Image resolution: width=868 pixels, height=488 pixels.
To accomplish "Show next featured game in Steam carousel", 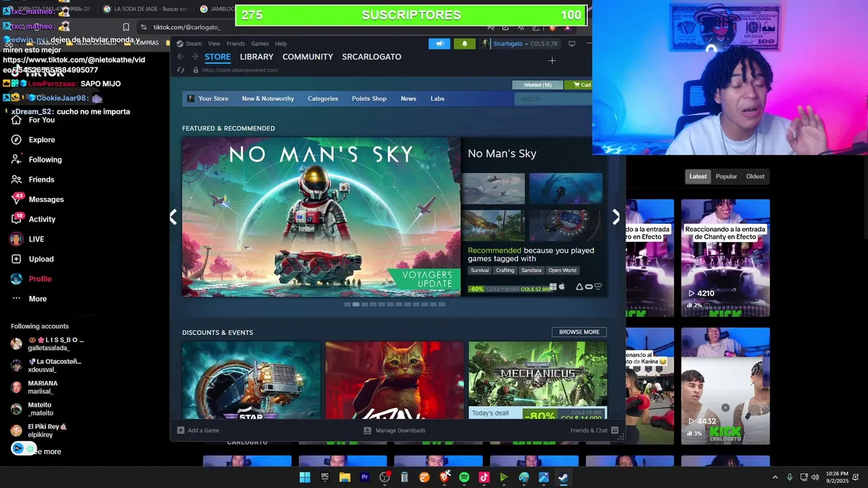I will 616,217.
